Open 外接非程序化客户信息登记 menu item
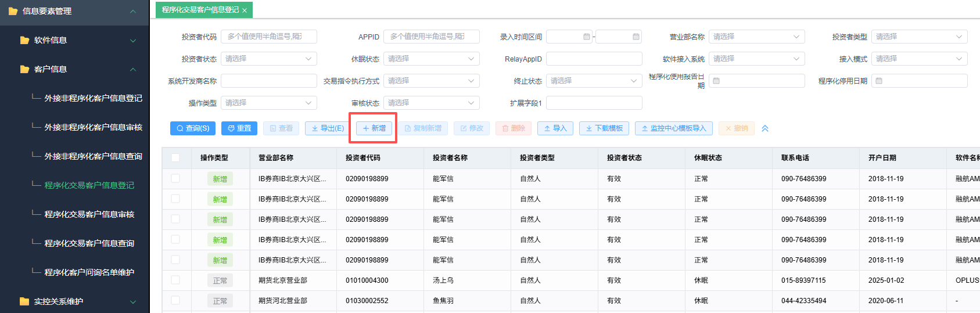Image resolution: width=980 pixels, height=313 pixels. point(93,98)
